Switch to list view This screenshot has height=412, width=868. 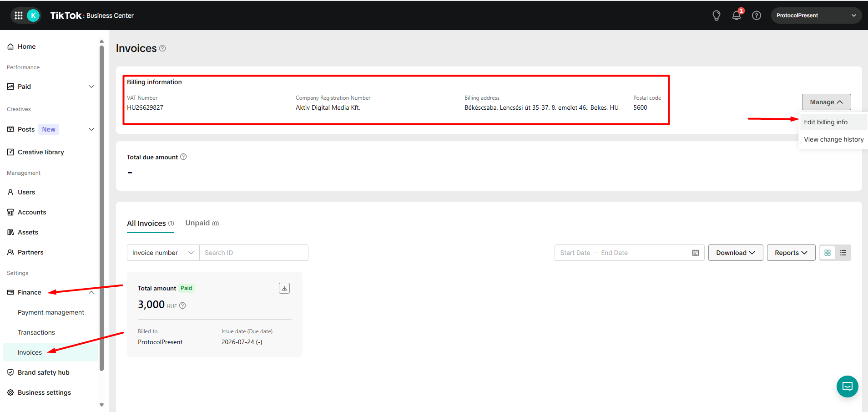(x=843, y=253)
